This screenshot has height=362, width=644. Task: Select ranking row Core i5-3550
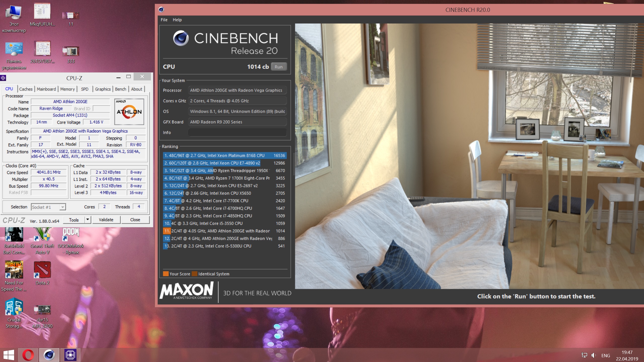pyautogui.click(x=225, y=223)
